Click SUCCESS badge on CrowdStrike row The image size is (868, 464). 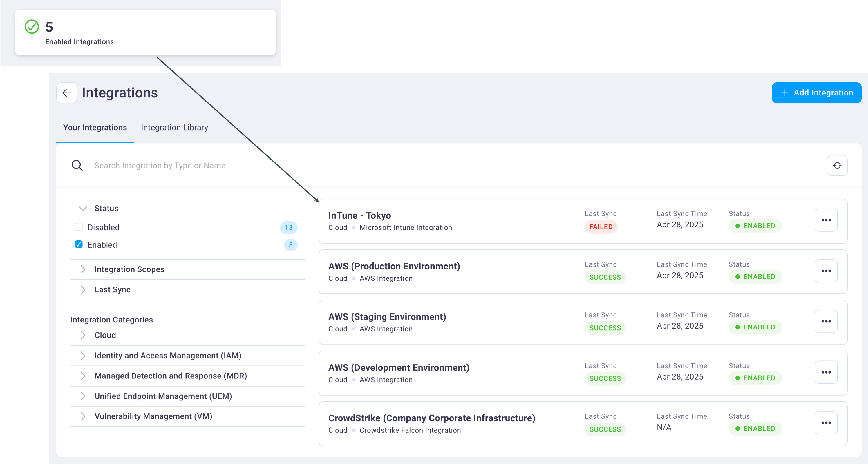click(605, 429)
